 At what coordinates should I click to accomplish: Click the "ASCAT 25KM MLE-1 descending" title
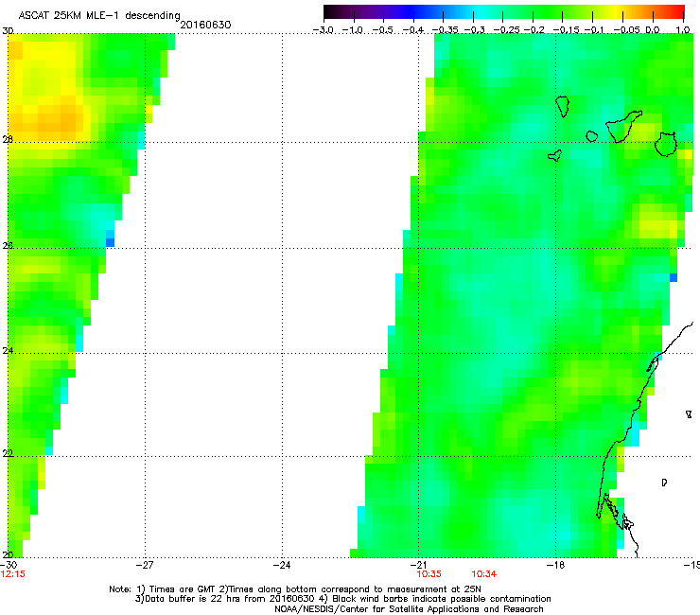point(99,15)
